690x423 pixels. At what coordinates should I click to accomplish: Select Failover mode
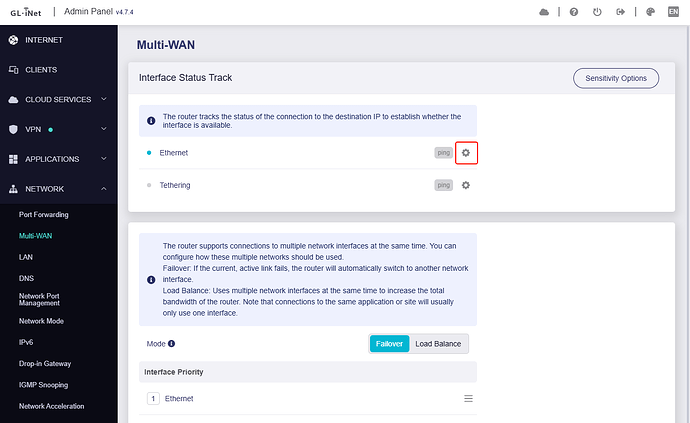click(x=389, y=344)
